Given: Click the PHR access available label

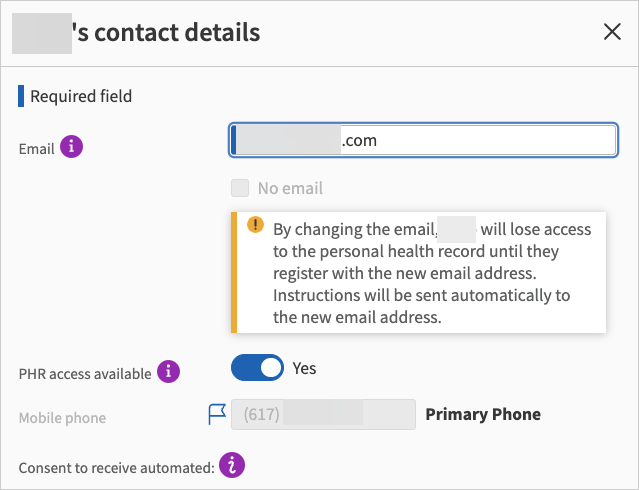Looking at the screenshot, I should [85, 373].
